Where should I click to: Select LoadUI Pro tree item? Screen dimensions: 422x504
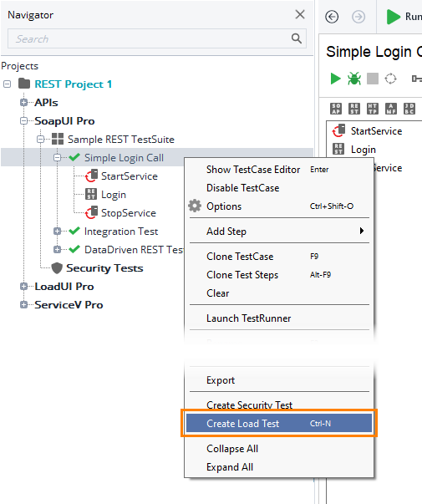coord(64,287)
